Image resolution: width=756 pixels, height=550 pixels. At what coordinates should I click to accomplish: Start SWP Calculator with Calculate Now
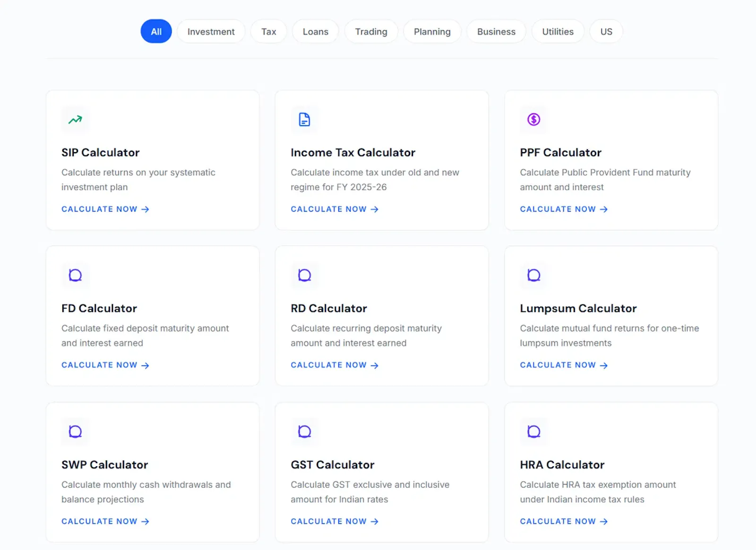[105, 522]
